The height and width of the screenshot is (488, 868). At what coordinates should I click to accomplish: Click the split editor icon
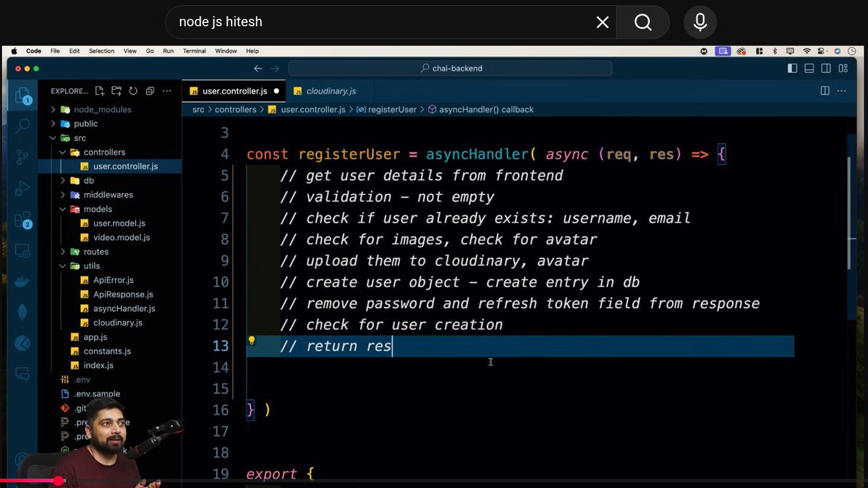point(825,91)
